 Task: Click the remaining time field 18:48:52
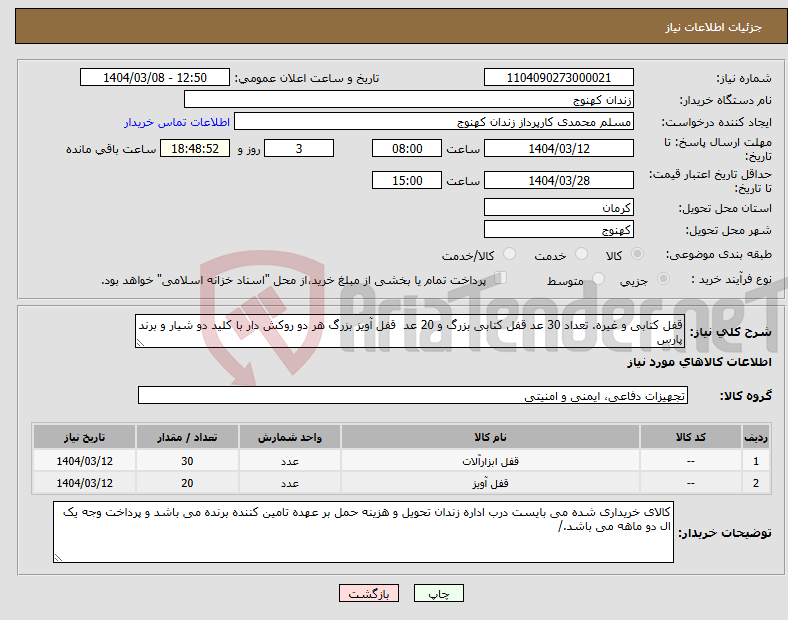point(195,148)
